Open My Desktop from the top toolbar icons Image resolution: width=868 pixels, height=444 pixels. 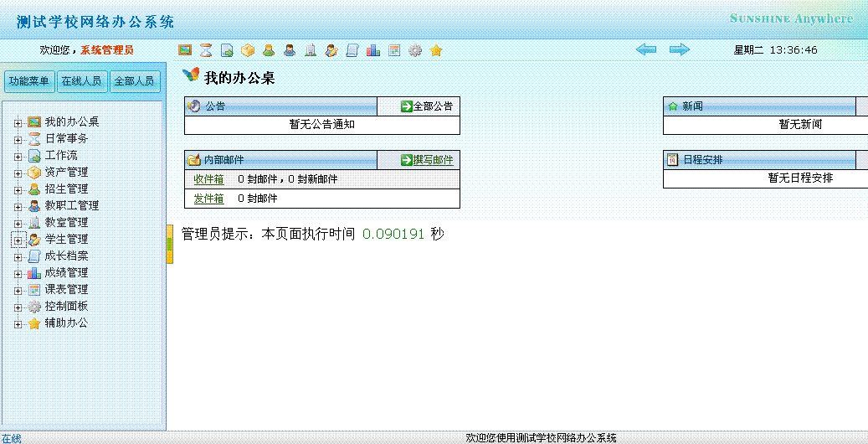click(185, 50)
